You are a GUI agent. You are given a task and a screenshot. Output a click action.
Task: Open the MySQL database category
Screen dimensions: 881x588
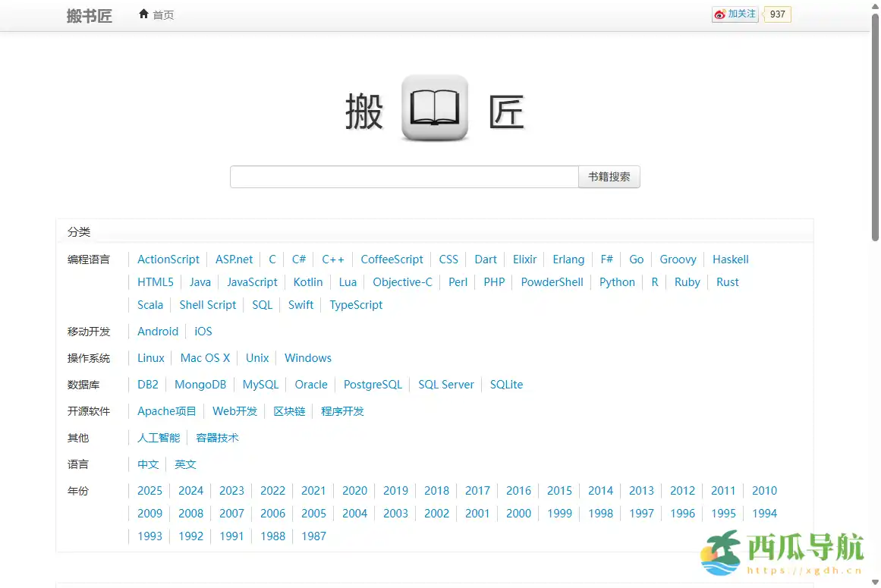click(x=260, y=384)
